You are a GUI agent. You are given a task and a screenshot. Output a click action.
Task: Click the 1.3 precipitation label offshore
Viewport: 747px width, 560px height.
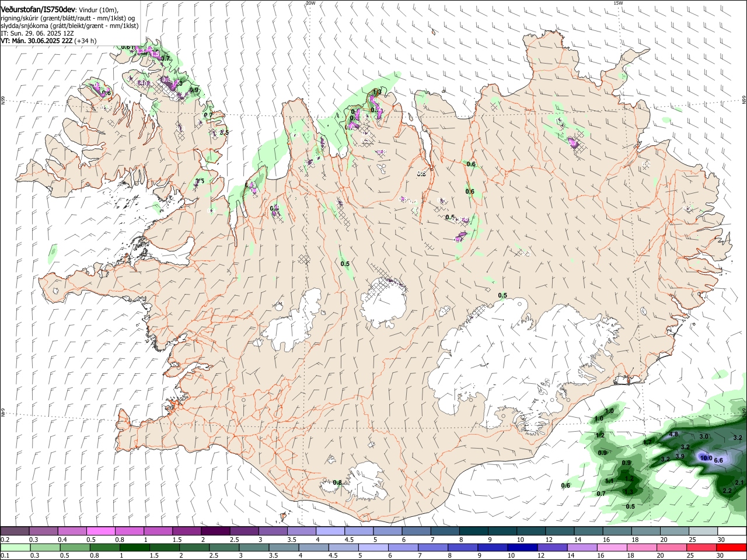coord(629,492)
